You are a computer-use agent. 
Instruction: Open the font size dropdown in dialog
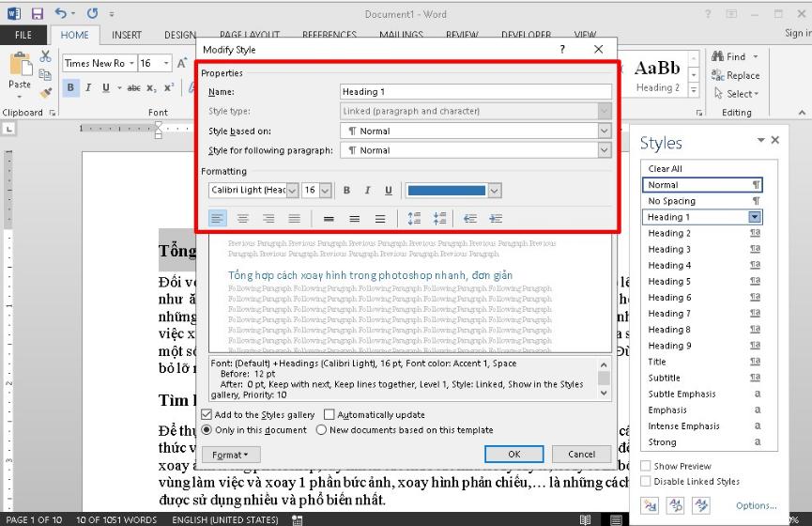pos(325,191)
